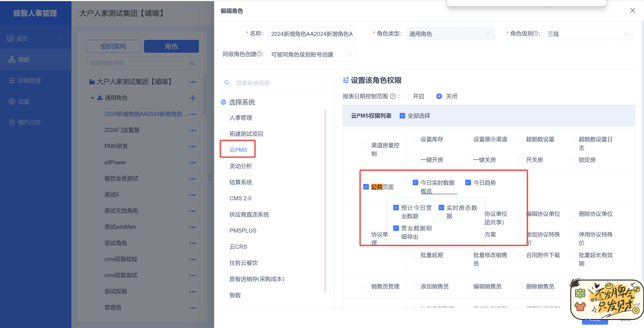
Task: Check the 销售员管理 checkbox
Action: 366,286
